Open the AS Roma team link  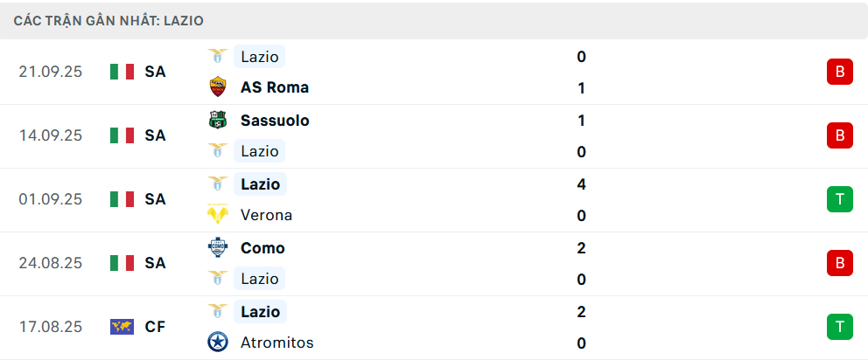[275, 87]
